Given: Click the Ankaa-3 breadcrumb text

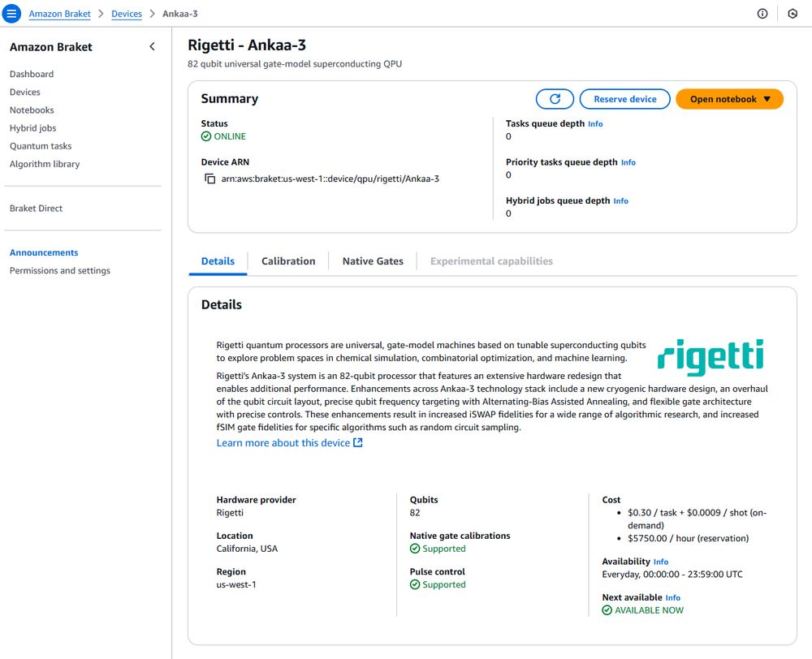Looking at the screenshot, I should 179,14.
